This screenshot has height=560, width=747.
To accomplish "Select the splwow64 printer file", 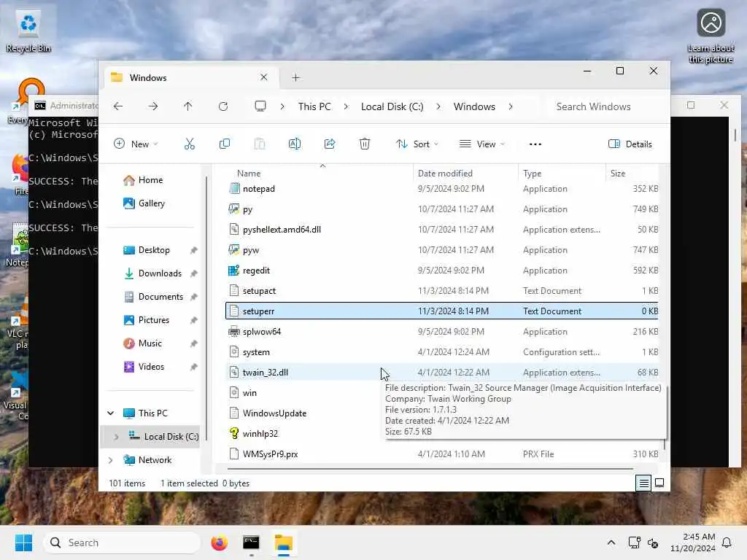I will [441, 332].
